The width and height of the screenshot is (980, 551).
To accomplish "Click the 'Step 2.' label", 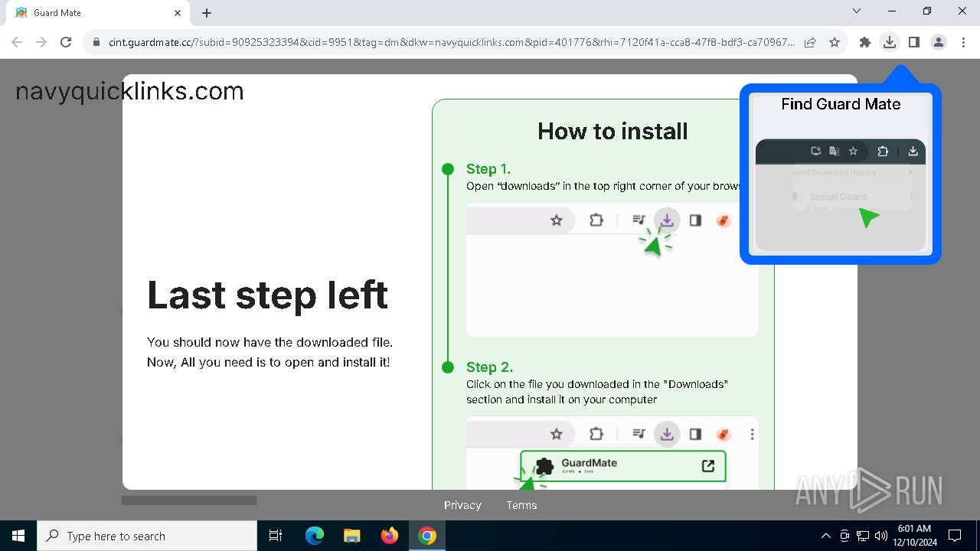I will 489,367.
